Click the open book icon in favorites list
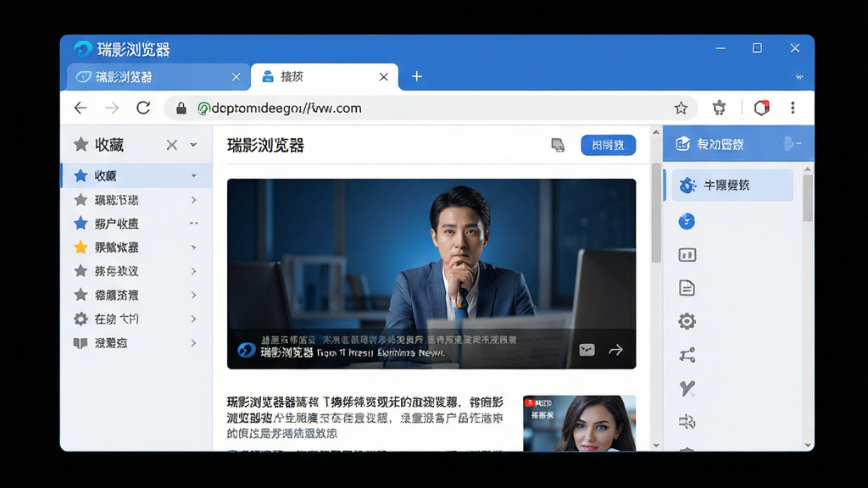Viewport: 868px width, 488px height. point(81,343)
